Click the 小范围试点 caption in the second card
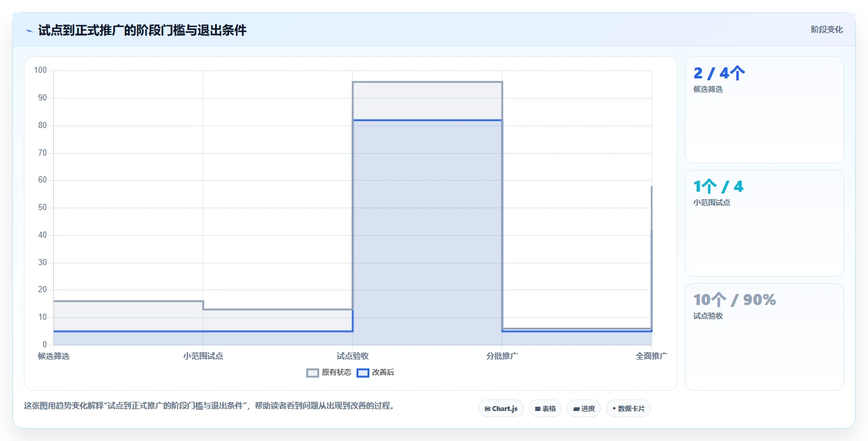Image resolution: width=868 pixels, height=441 pixels. coord(712,203)
